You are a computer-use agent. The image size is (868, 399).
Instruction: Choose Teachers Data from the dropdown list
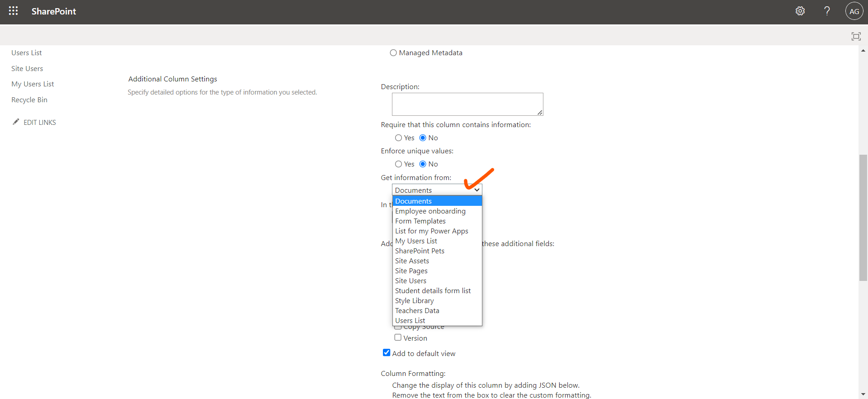417,311
